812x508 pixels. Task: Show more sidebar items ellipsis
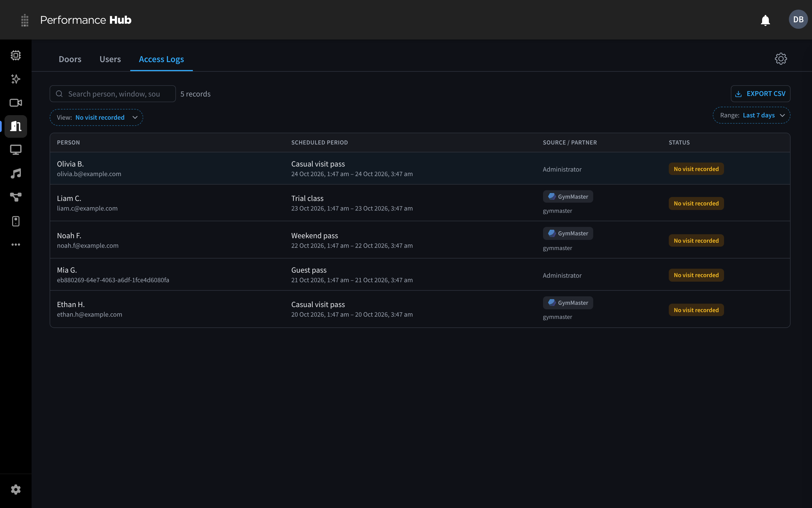[16, 245]
